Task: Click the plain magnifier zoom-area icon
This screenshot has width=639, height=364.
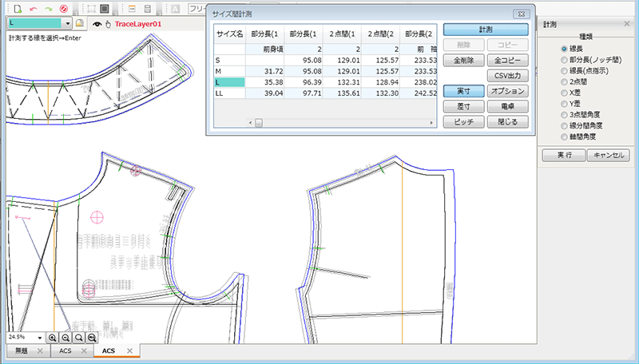Action: click(x=78, y=338)
